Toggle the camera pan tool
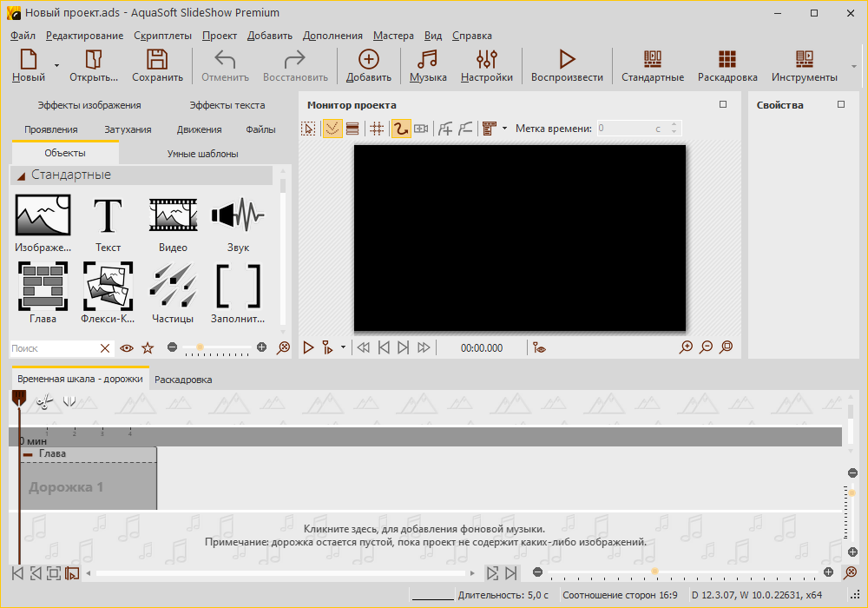 coord(421,129)
